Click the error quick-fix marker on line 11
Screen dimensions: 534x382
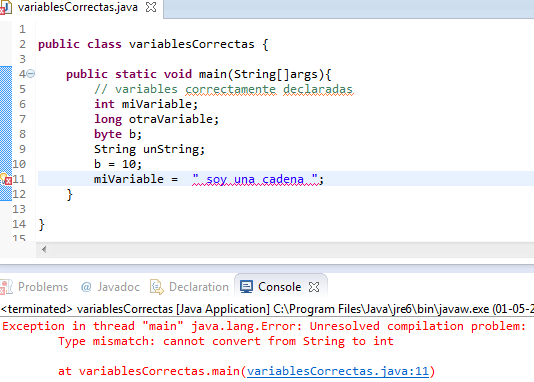pyautogui.click(x=6, y=179)
